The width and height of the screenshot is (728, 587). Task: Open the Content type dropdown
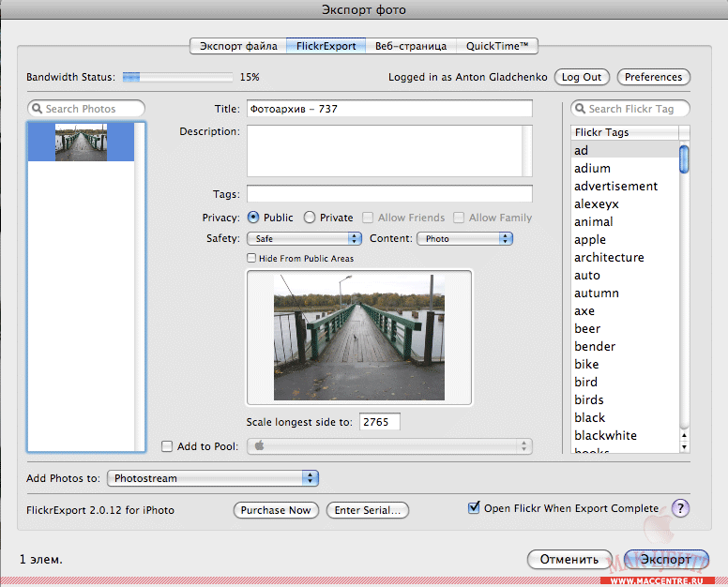click(x=464, y=238)
